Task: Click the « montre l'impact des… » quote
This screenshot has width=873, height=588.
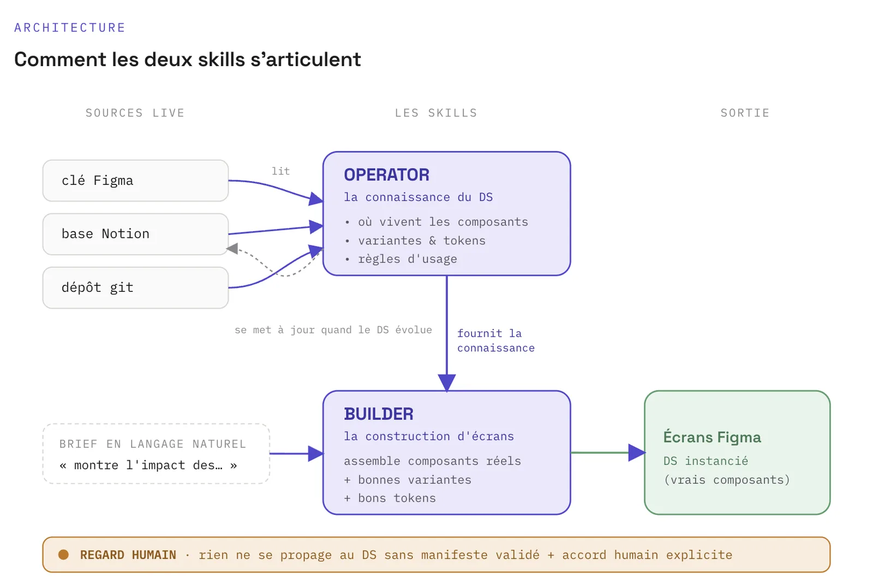Action: [x=148, y=465]
